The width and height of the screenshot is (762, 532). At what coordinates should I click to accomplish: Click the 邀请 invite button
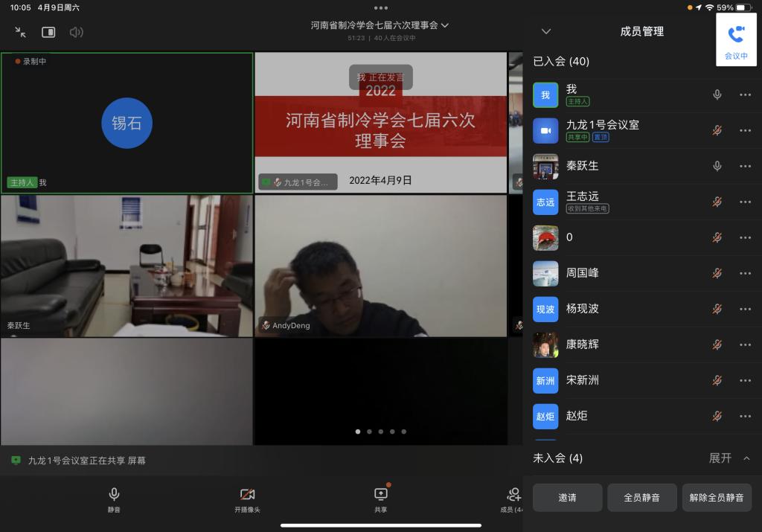567,497
